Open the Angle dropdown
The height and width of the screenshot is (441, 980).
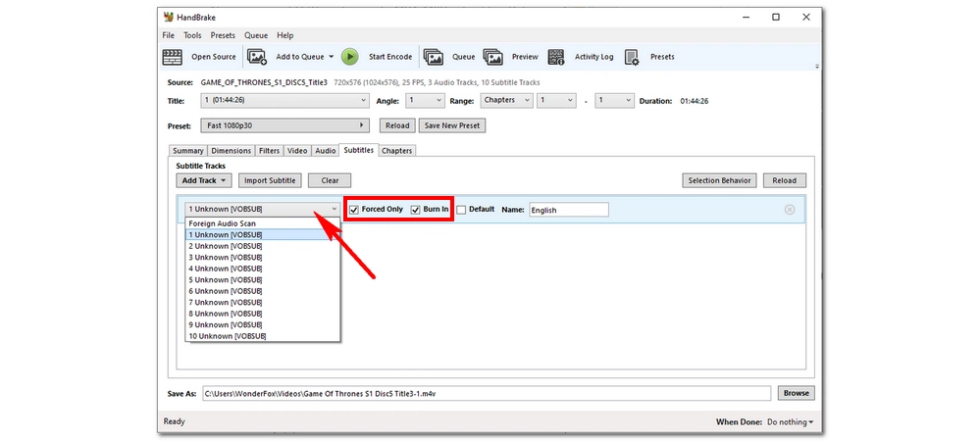coord(425,100)
